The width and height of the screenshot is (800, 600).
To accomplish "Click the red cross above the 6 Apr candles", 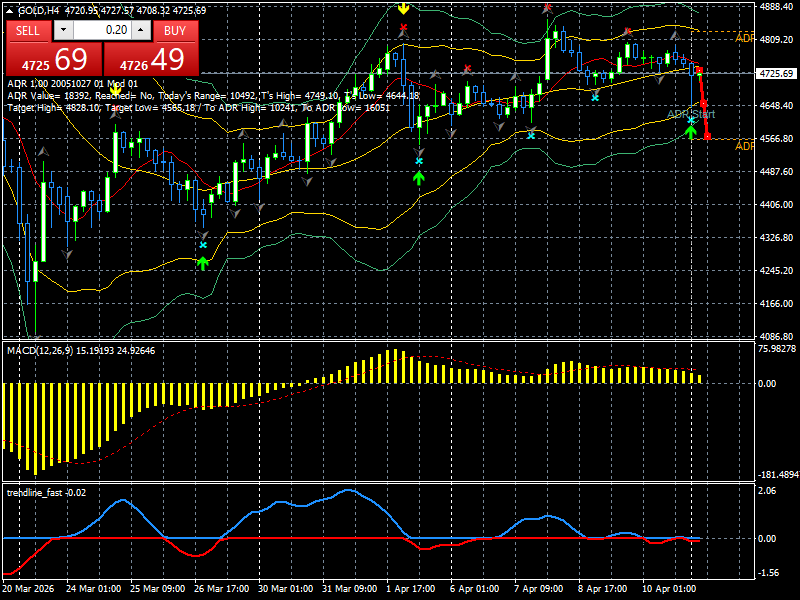I will (x=467, y=68).
